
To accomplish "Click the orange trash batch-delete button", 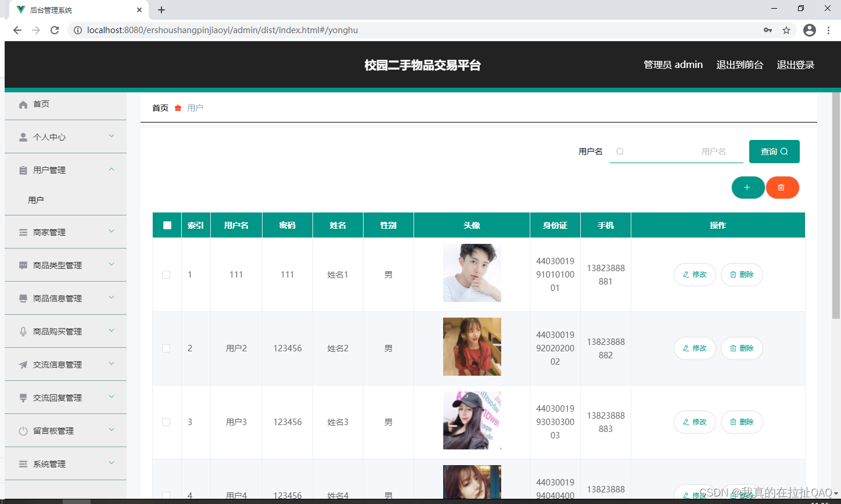I will [x=782, y=188].
